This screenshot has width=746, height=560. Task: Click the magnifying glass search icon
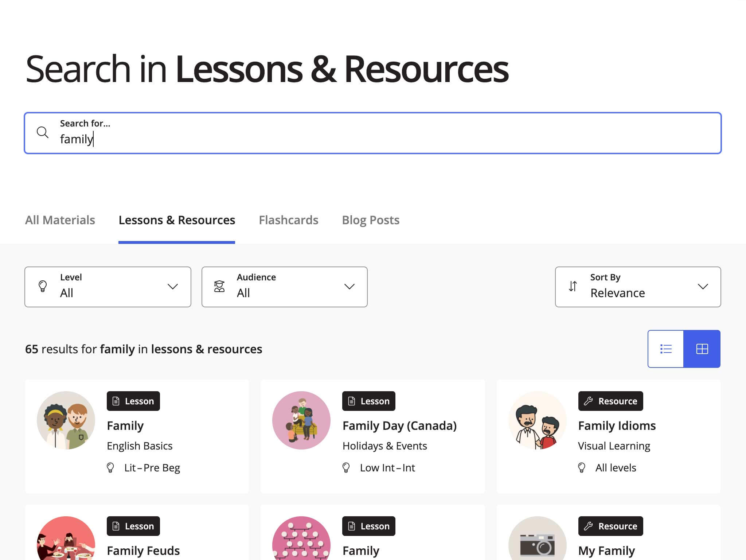tap(43, 132)
